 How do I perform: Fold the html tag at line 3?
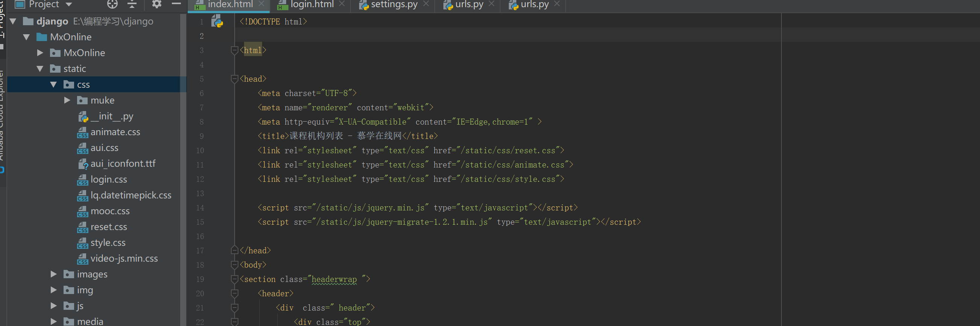click(235, 50)
